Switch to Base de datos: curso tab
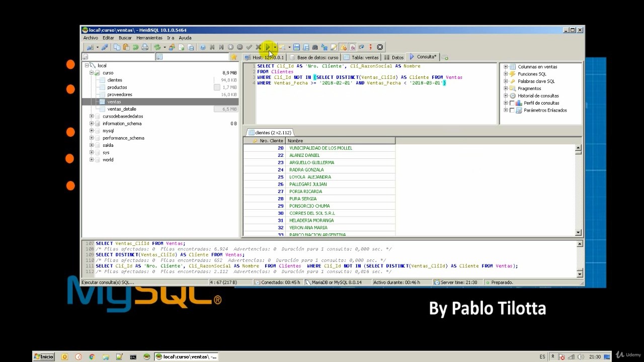The width and height of the screenshot is (644, 362). click(313, 57)
